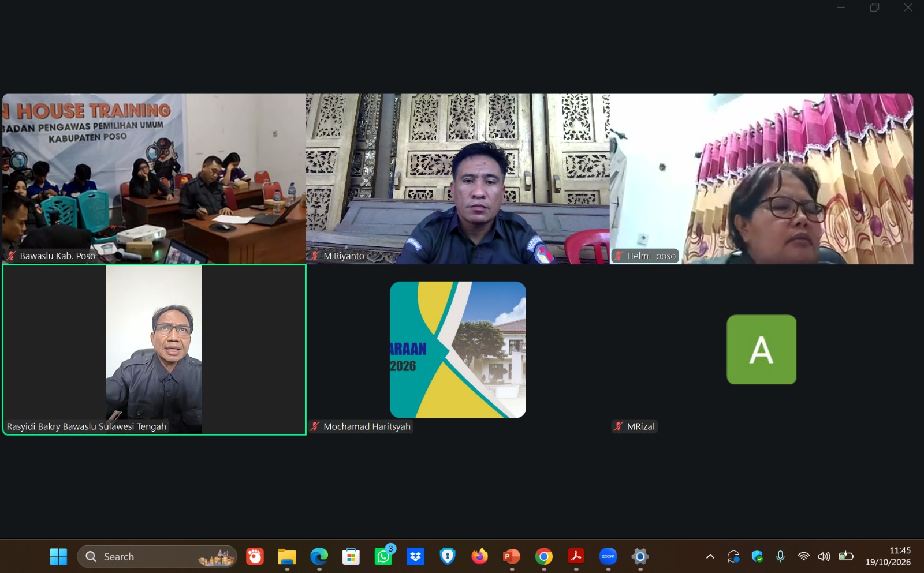Click the 'Bawaslu Kab. Poso' name label

point(57,256)
